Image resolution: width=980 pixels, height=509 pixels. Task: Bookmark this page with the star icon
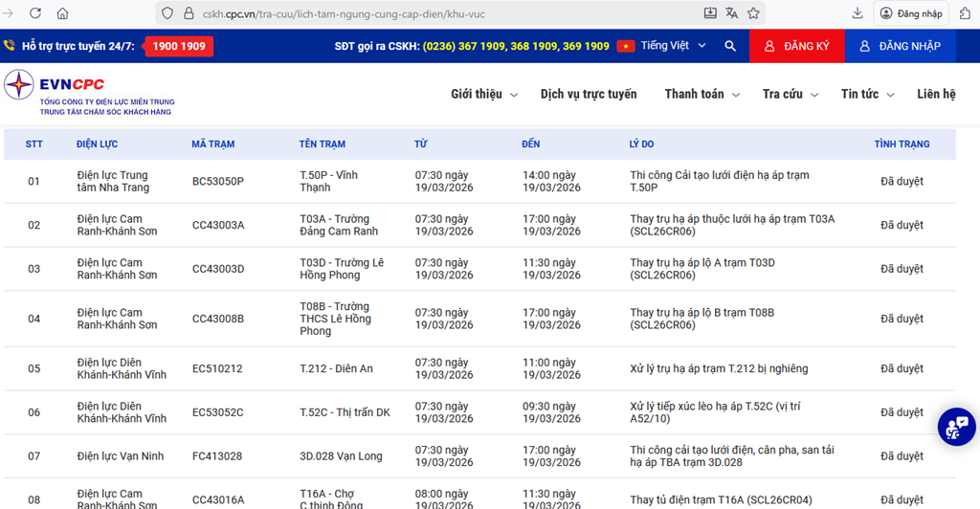pos(753,13)
